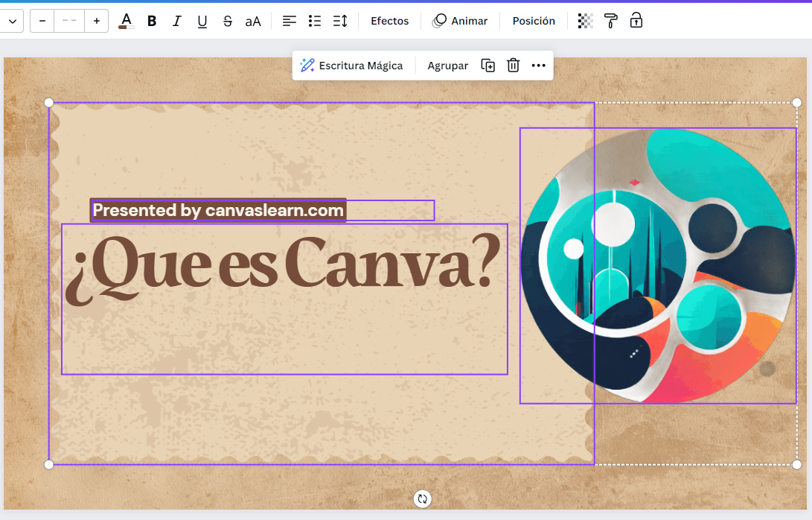This screenshot has height=520, width=812.
Task: Enable underline on the selected text
Action: click(202, 21)
